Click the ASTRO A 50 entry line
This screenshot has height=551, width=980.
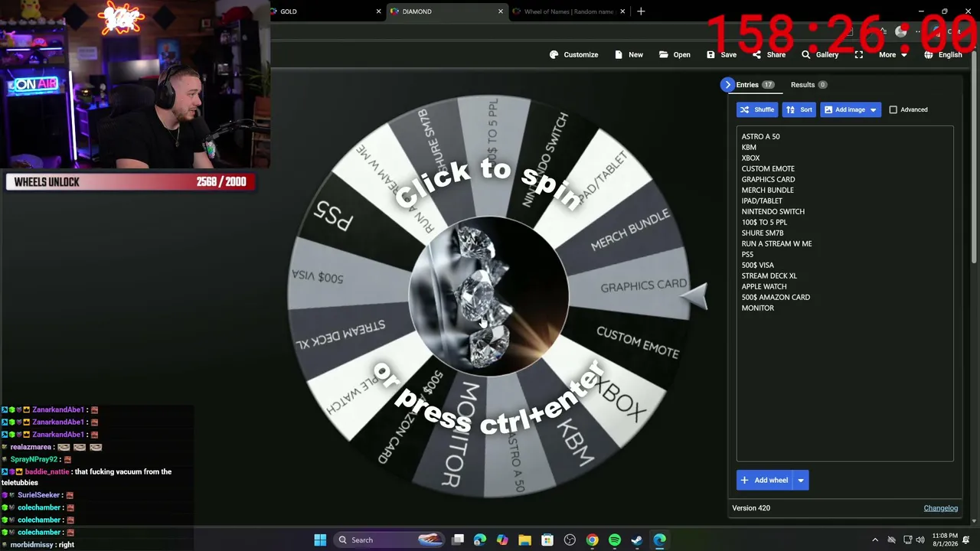[x=760, y=136]
